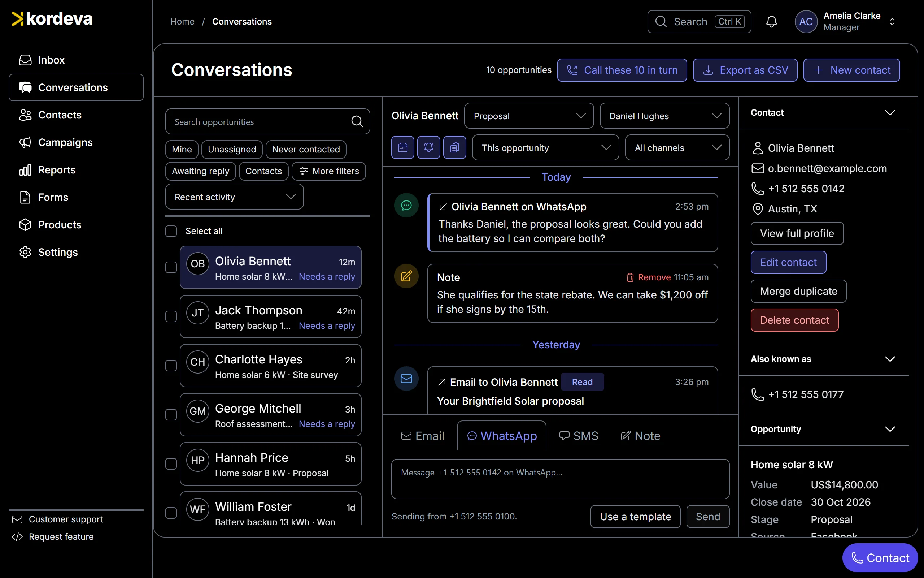
Task: Open Settings in the sidebar
Action: (x=76, y=252)
